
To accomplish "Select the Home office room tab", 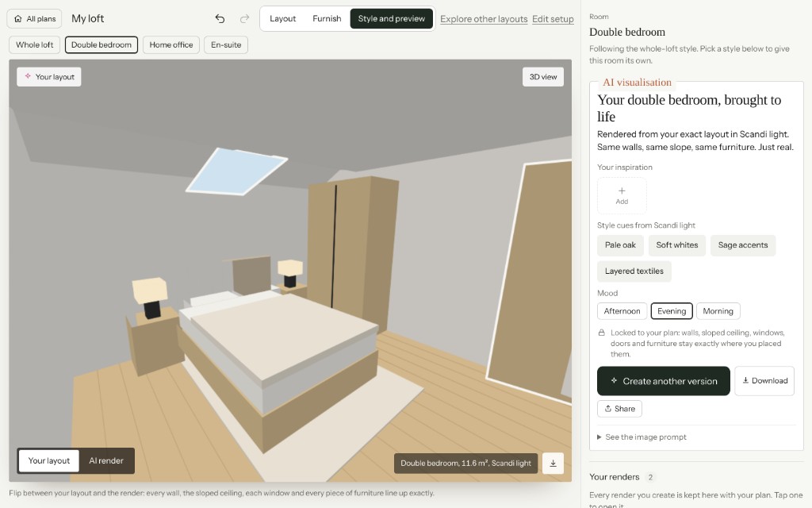I will click(x=171, y=44).
